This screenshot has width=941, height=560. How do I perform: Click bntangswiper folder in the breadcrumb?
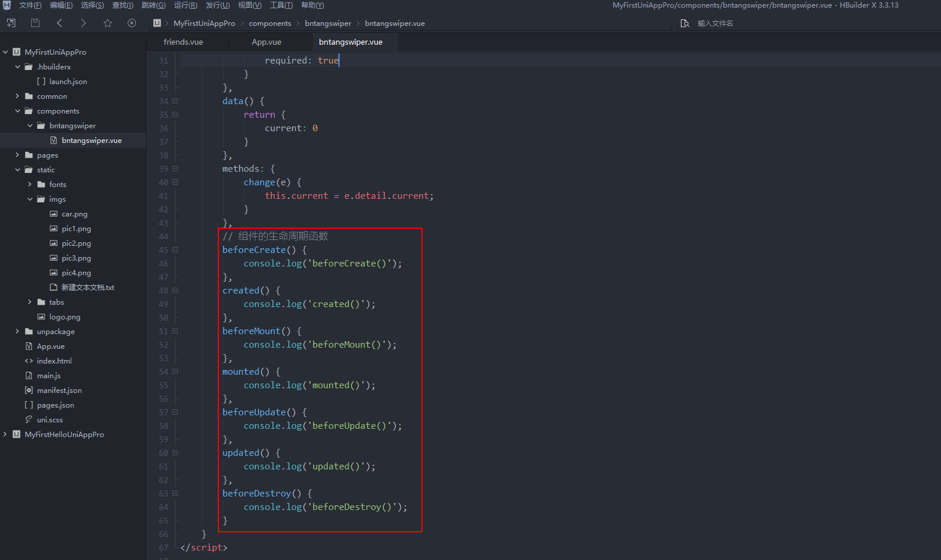point(328,24)
